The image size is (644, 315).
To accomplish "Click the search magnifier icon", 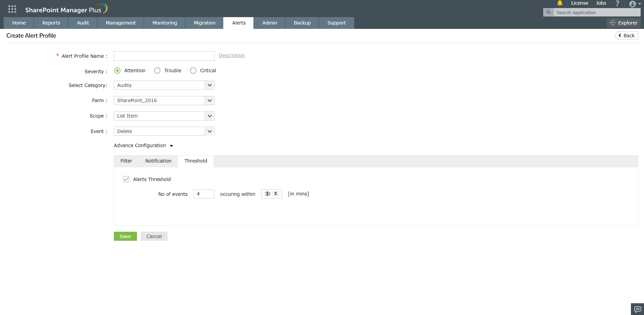I will point(548,12).
